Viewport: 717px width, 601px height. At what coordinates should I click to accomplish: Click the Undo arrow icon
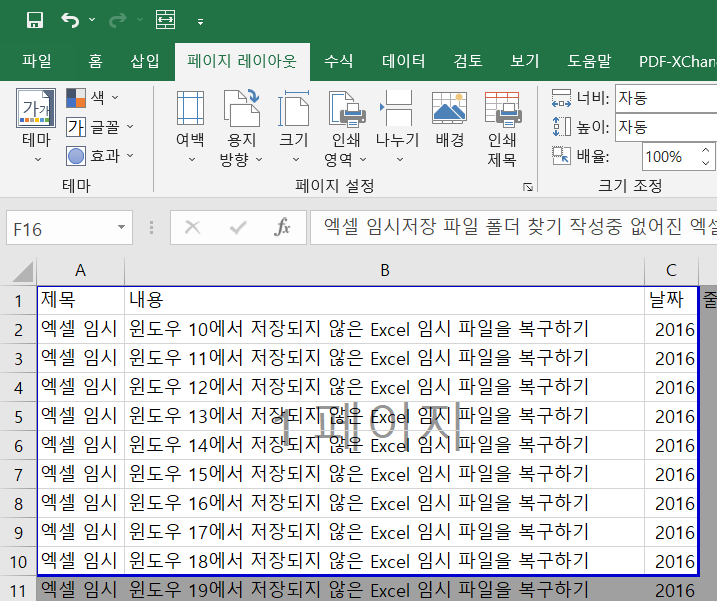[70, 20]
